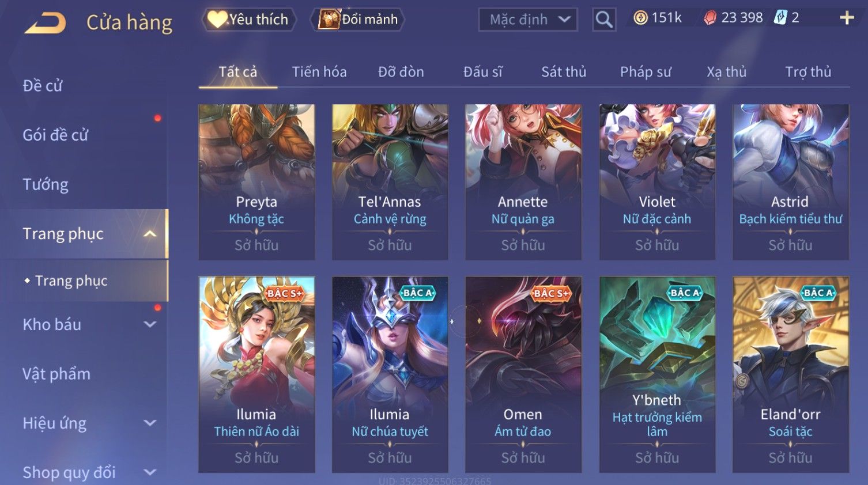Select the Tiến hóa tab

(319, 72)
